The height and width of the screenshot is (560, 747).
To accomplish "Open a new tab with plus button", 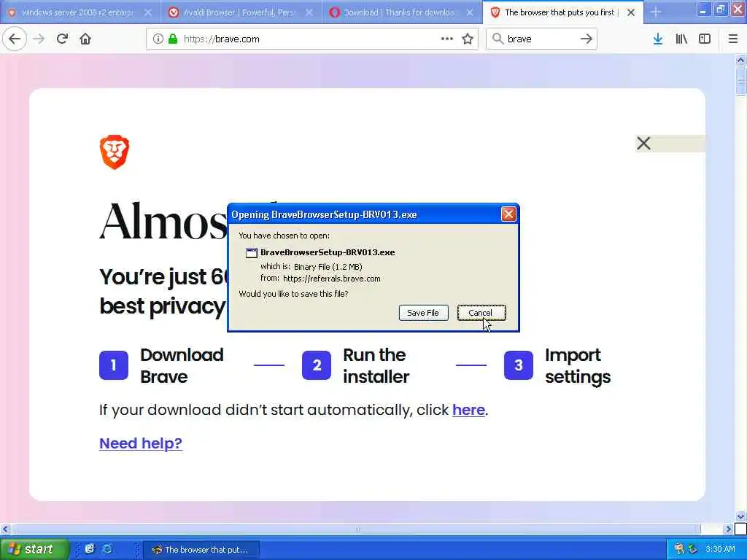I will (x=656, y=12).
